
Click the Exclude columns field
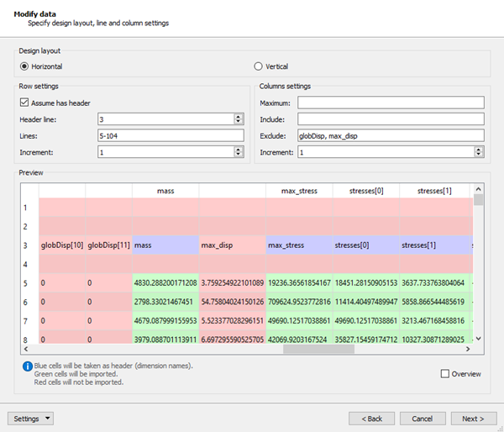click(x=391, y=136)
